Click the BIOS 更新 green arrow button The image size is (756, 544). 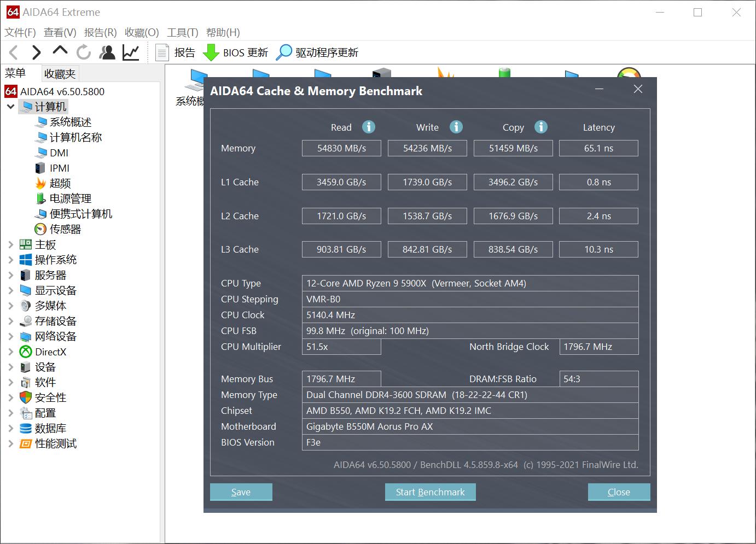[236, 52]
